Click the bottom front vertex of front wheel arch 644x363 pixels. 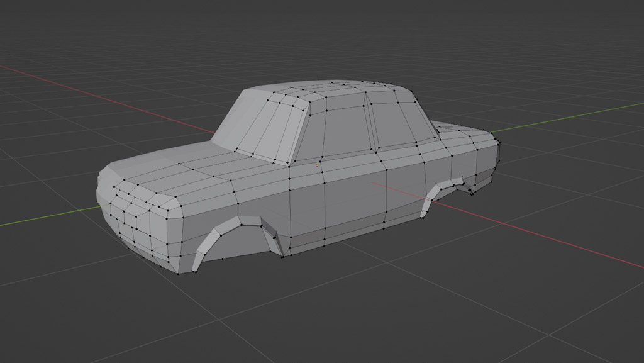(196, 272)
